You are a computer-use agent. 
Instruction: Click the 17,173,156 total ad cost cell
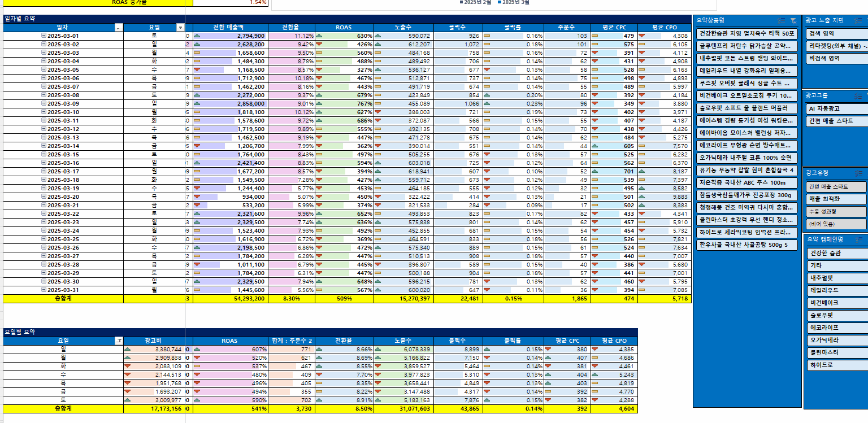(153, 408)
